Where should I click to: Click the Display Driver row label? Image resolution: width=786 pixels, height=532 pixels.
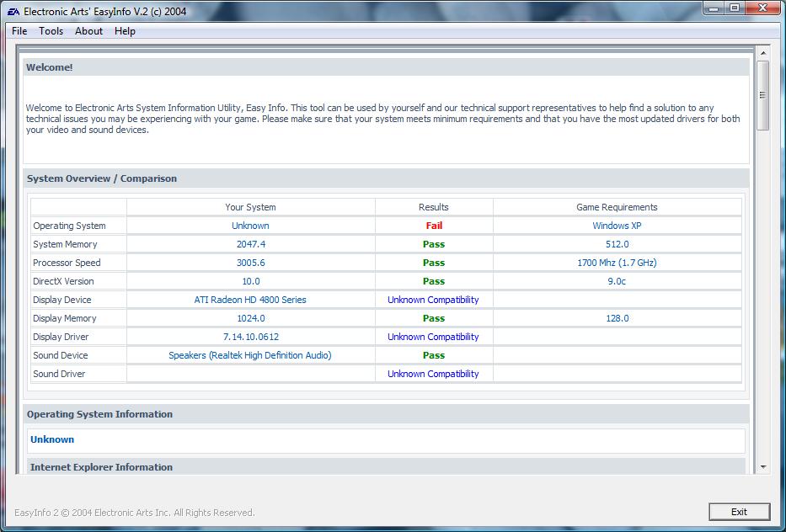point(61,338)
